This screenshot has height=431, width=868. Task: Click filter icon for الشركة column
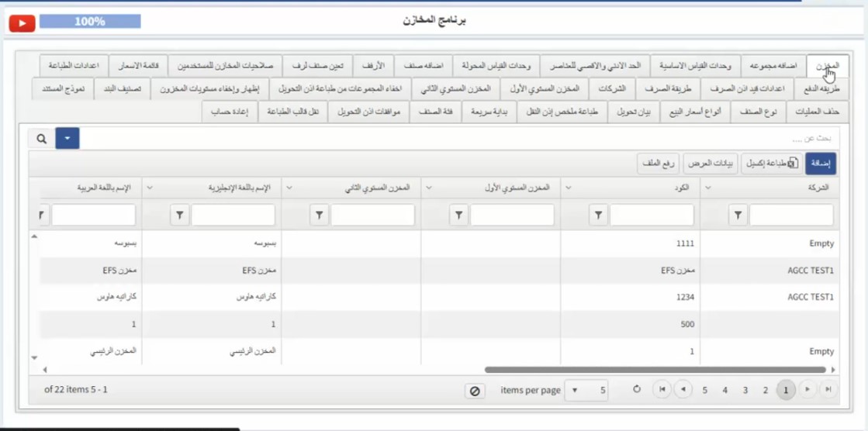[738, 215]
